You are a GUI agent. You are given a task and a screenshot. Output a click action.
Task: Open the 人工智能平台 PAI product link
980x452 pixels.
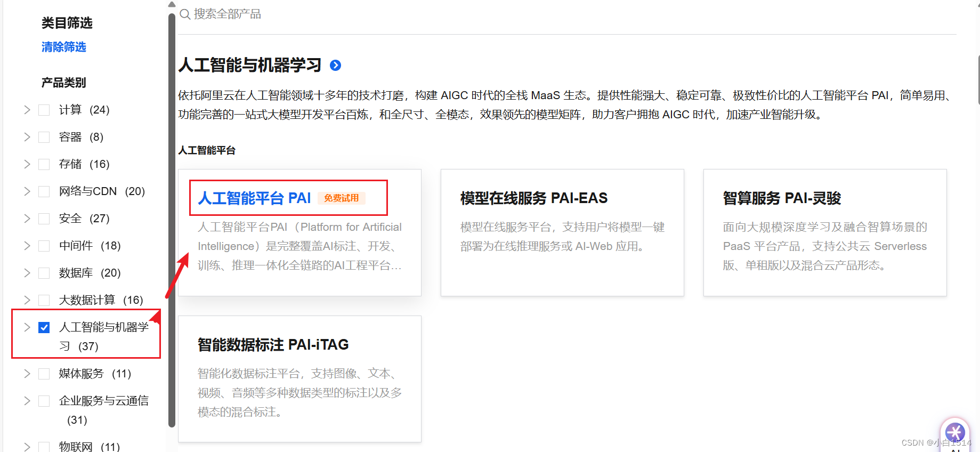point(254,198)
